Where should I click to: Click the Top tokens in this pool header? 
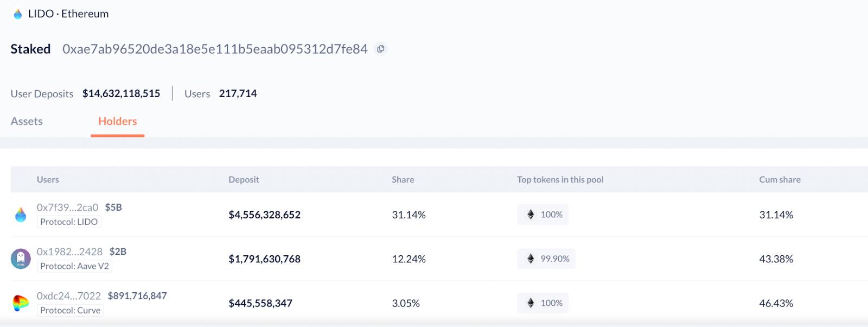tap(560, 180)
